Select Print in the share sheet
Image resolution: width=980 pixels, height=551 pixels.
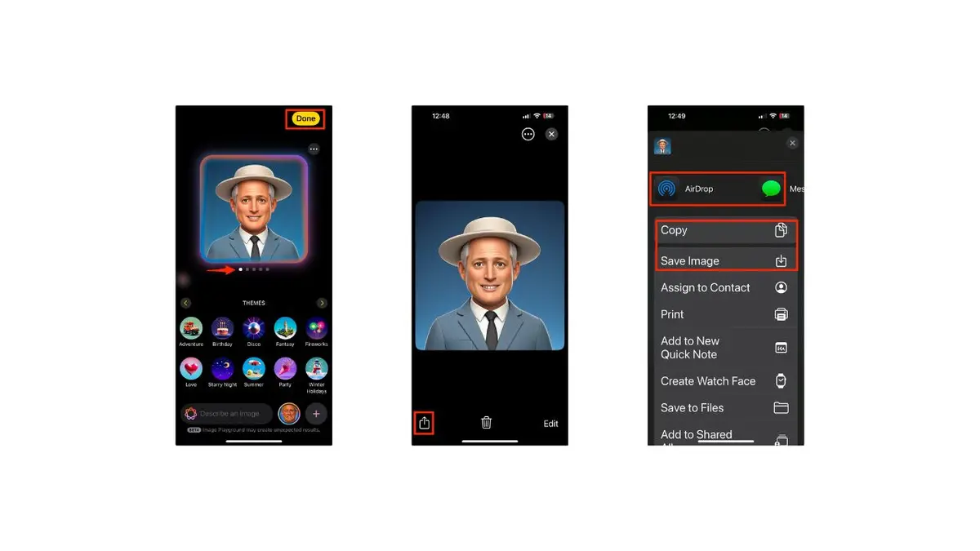click(x=726, y=314)
